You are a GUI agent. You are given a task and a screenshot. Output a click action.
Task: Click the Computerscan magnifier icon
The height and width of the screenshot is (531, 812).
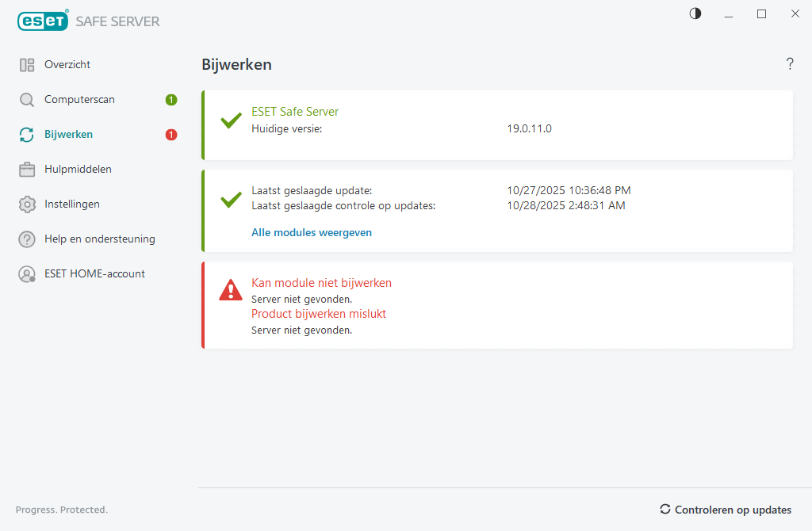(x=27, y=100)
